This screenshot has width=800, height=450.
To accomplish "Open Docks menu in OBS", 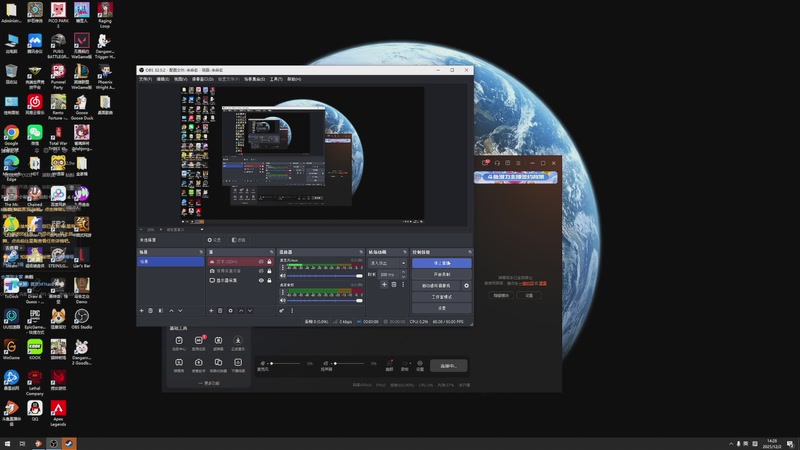I will coord(203,79).
